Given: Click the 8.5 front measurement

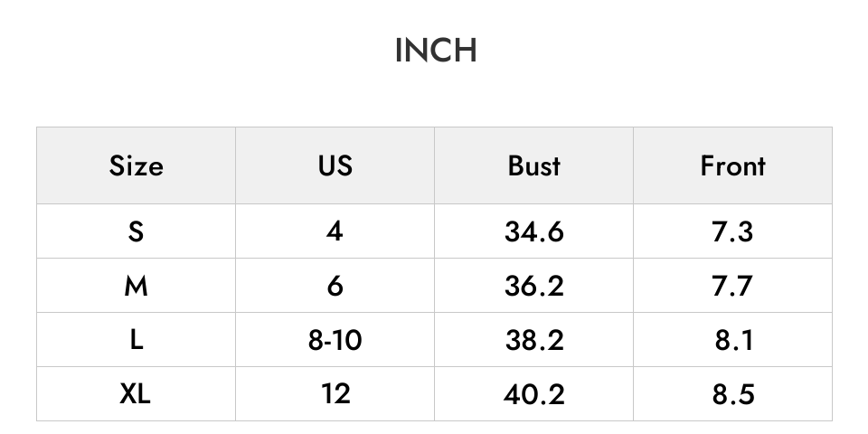Looking at the screenshot, I should click(x=732, y=393).
